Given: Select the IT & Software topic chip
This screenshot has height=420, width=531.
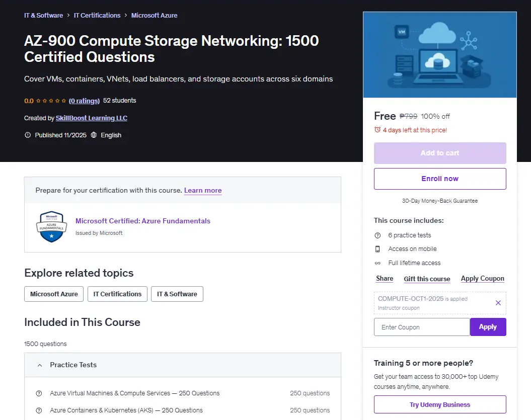Looking at the screenshot, I should point(177,294).
